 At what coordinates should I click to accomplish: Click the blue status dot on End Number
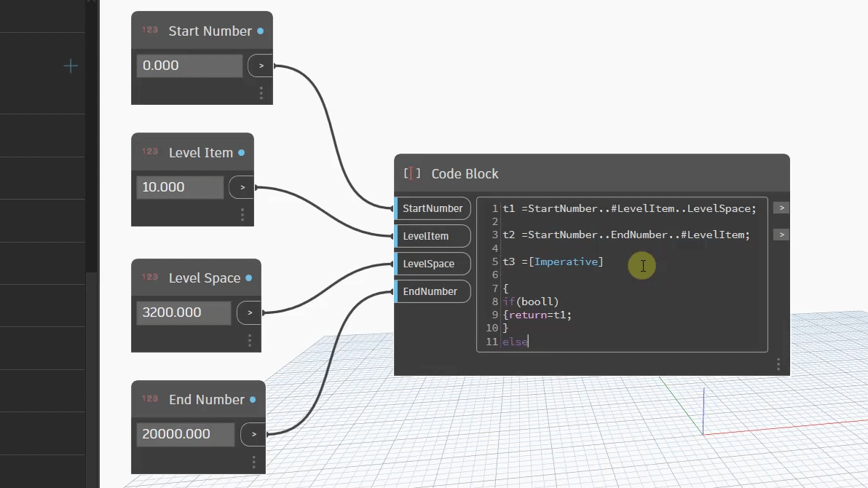(253, 399)
